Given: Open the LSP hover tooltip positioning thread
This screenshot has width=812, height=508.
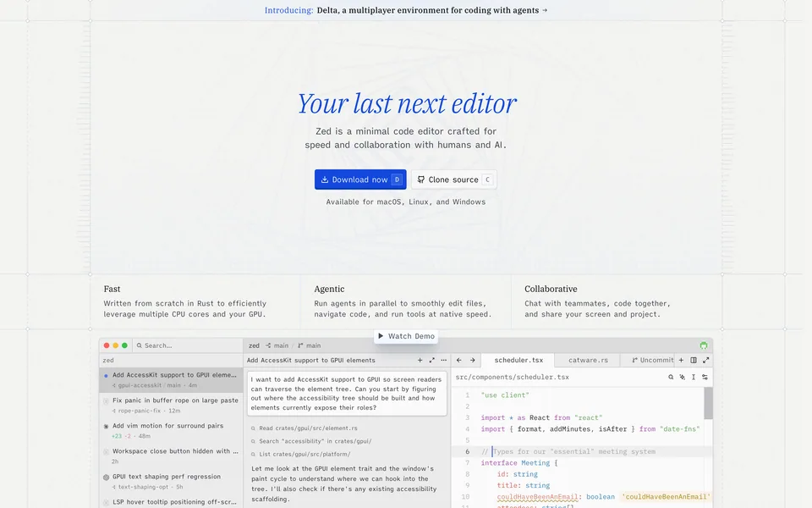Looking at the screenshot, I should 171,502.
